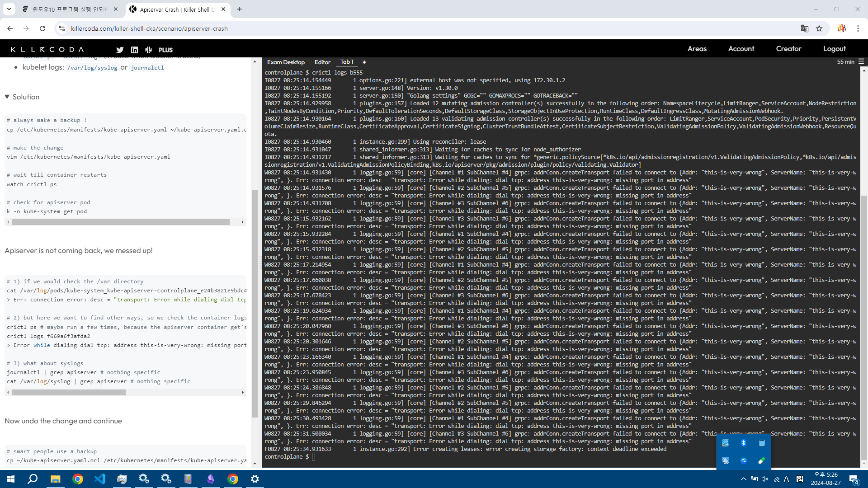The height and width of the screenshot is (488, 868).
Task: Click the browser translate page icon
Action: coord(804,28)
